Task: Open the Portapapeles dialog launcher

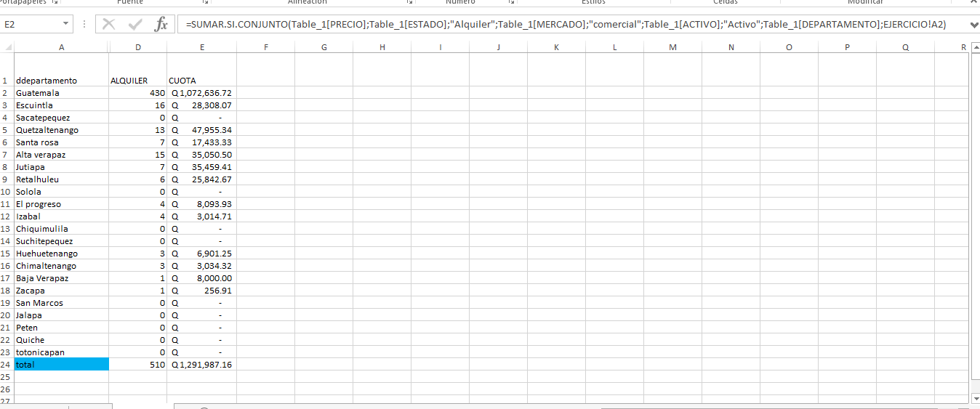Action: click(x=55, y=3)
